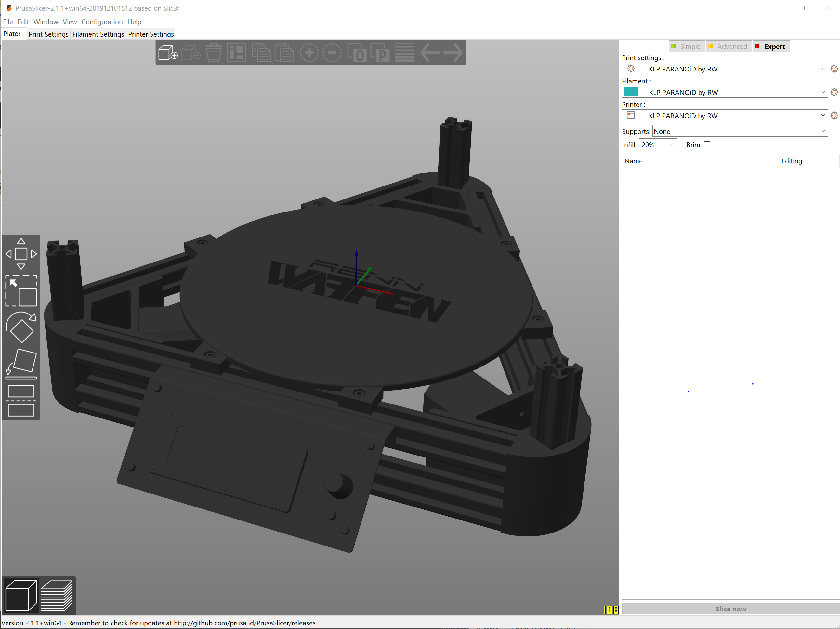Open the Infill percentage dropdown
Image resolution: width=840 pixels, height=629 pixels.
(658, 145)
